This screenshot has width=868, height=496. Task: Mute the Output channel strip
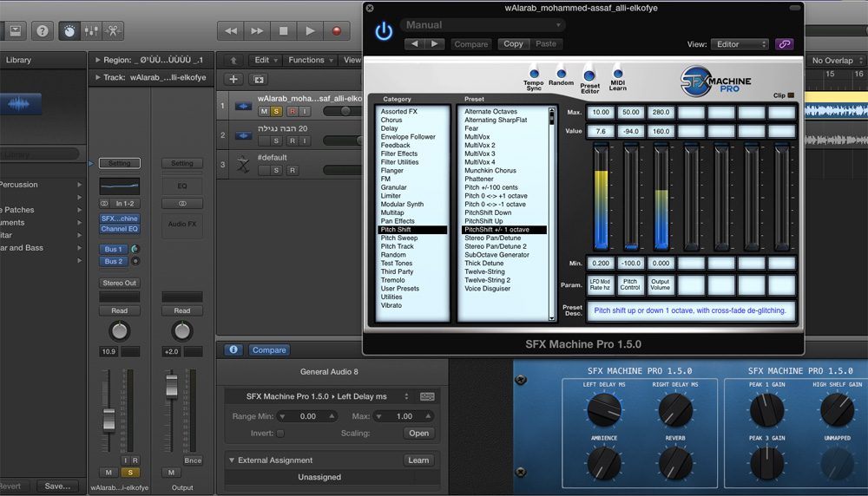coord(171,473)
